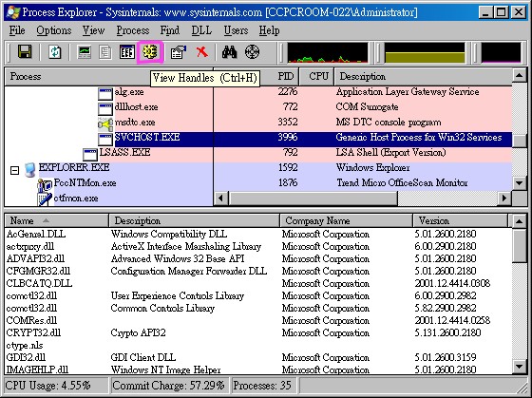
Task: Click the red X Kill Process icon
Action: (202, 52)
